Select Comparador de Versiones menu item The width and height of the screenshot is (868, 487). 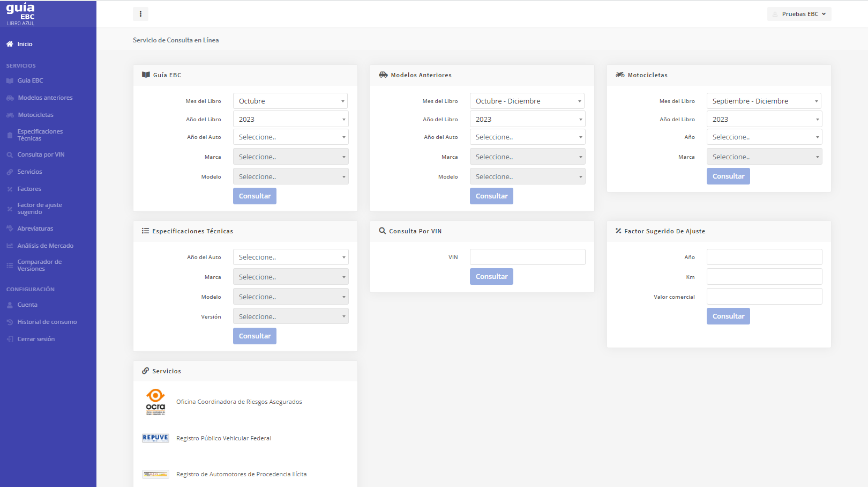tap(39, 265)
